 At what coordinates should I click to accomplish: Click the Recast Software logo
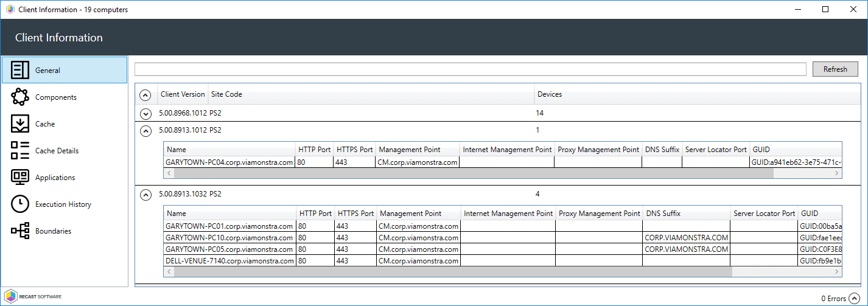[33, 297]
